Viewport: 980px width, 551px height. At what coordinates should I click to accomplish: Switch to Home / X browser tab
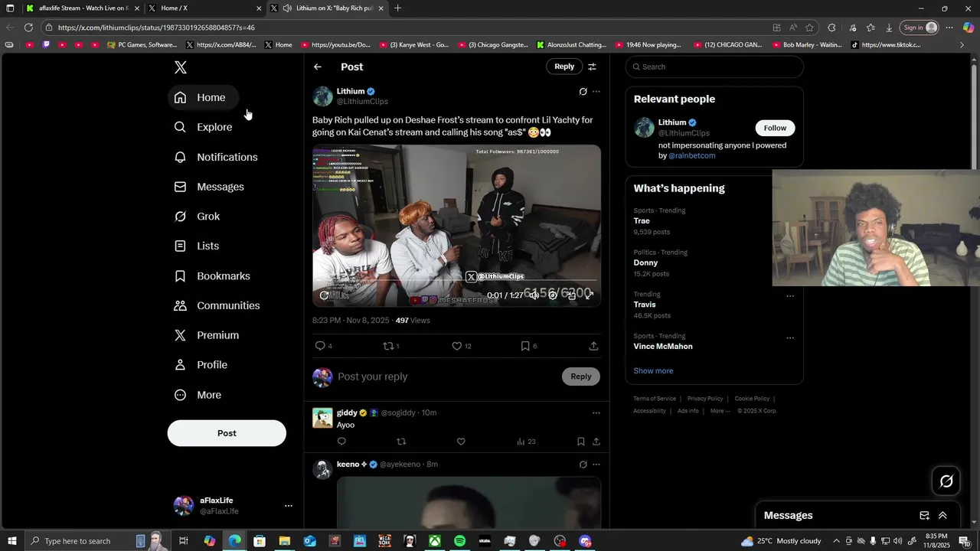[205, 8]
